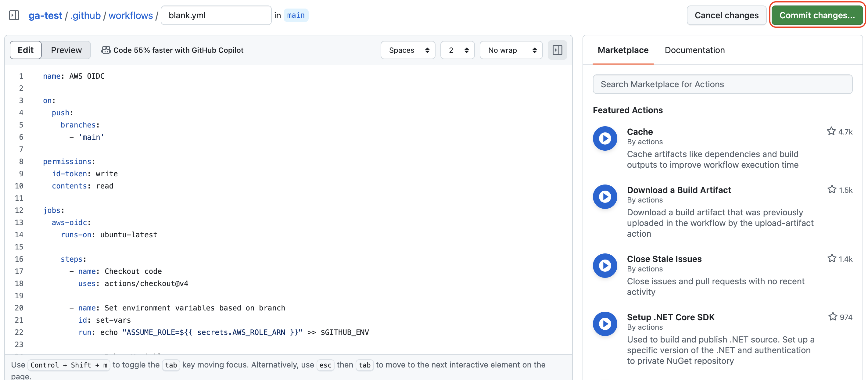Click the Download a Build Artifact play icon
868x380 pixels.
pyautogui.click(x=605, y=196)
